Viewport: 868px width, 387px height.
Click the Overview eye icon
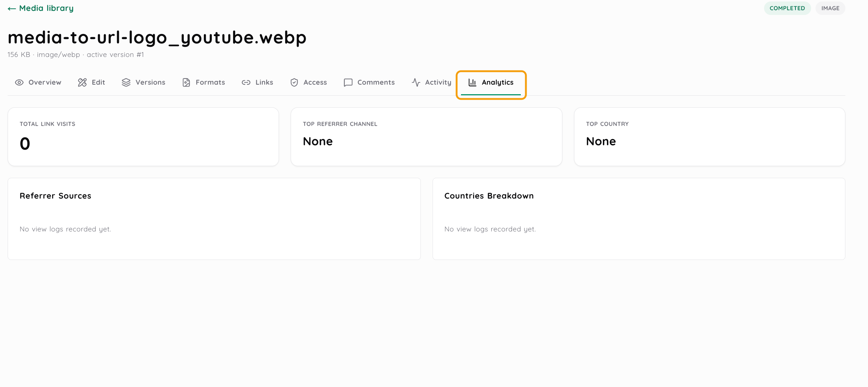tap(19, 83)
